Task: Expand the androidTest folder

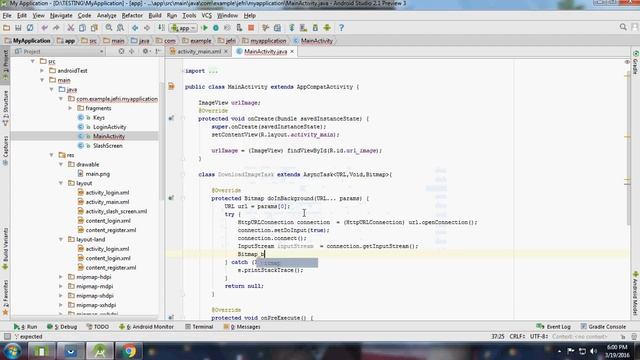Action: tap(42, 71)
